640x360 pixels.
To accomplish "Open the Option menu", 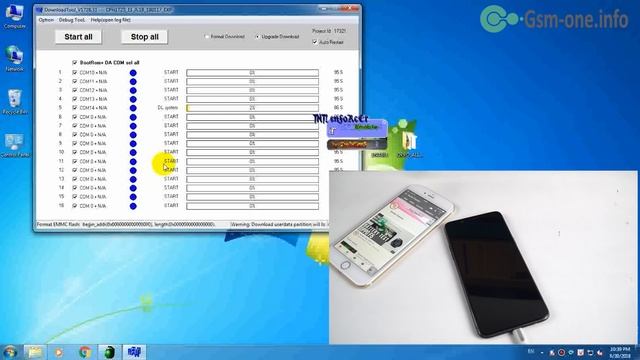I will click(x=46, y=20).
